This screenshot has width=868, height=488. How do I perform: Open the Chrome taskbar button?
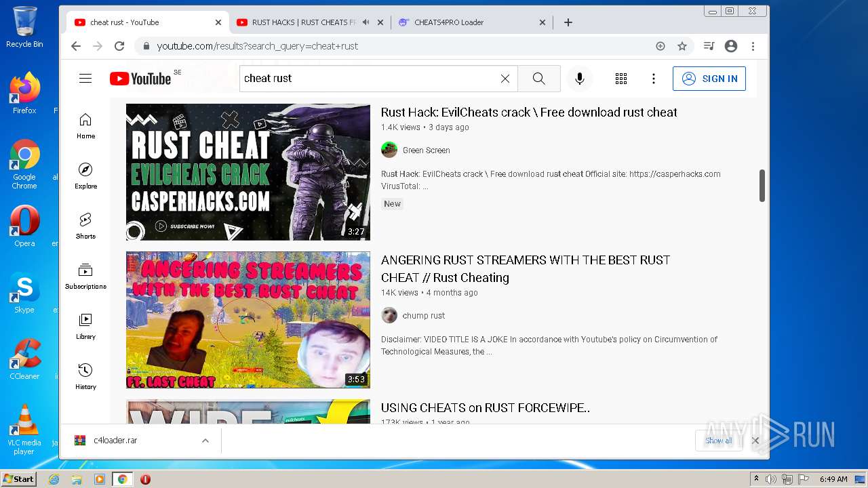122,479
